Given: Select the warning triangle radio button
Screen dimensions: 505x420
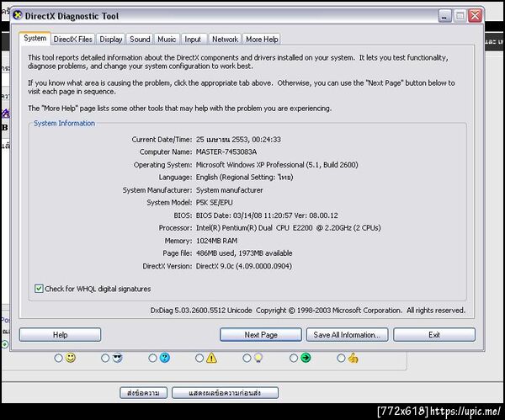Looking at the screenshot, I should coord(199,359).
